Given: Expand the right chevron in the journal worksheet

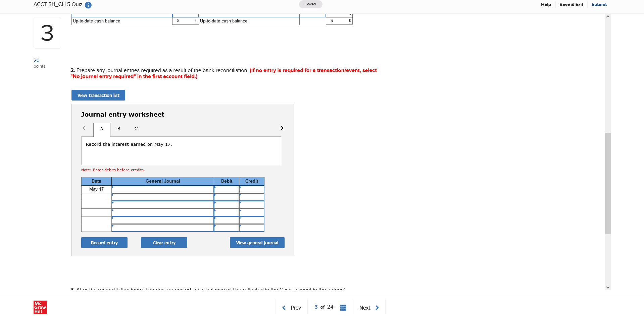Looking at the screenshot, I should click(282, 128).
